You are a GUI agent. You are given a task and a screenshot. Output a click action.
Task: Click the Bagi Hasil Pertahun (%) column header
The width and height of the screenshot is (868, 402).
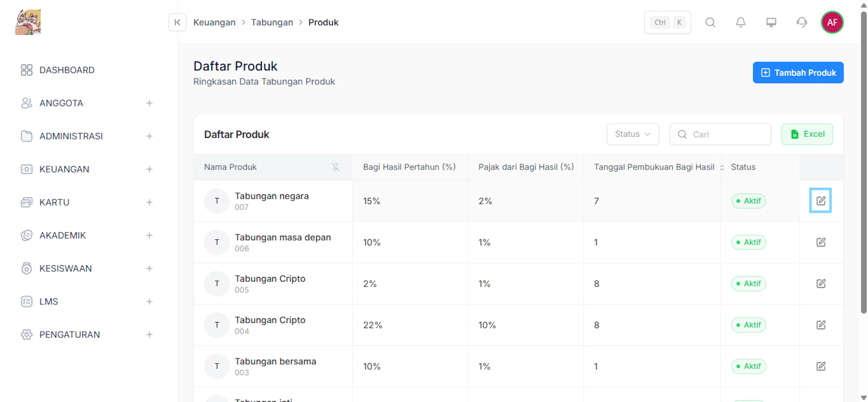click(409, 167)
